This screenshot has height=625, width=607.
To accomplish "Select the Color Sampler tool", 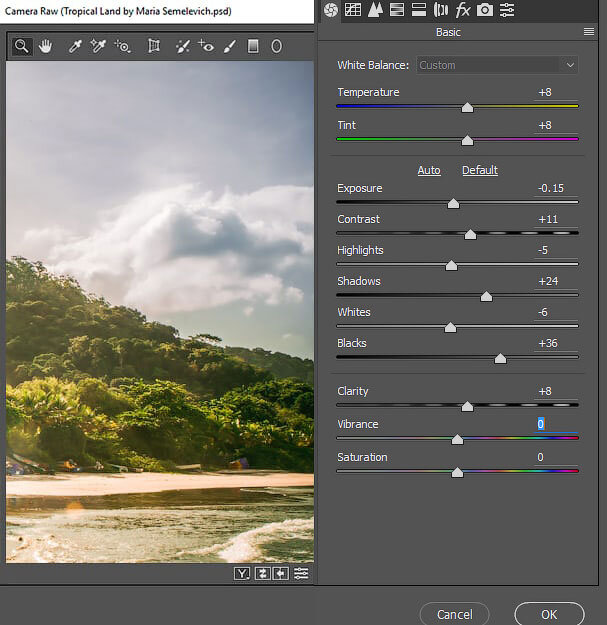I will 98,46.
